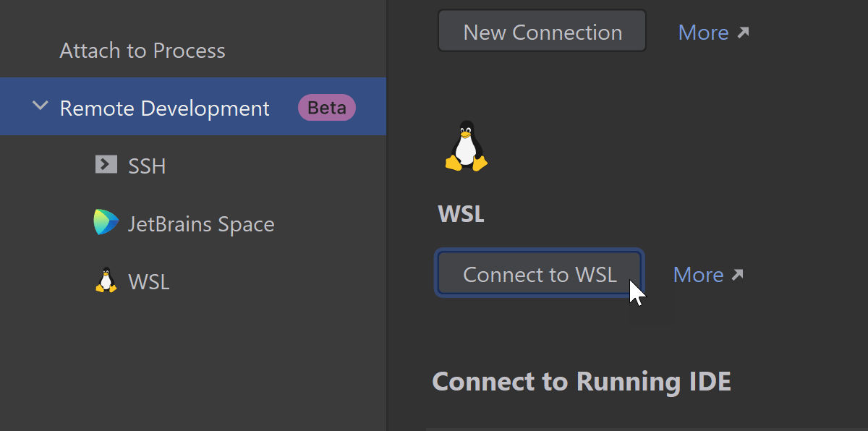Click the bold WSL section heading

(x=461, y=214)
